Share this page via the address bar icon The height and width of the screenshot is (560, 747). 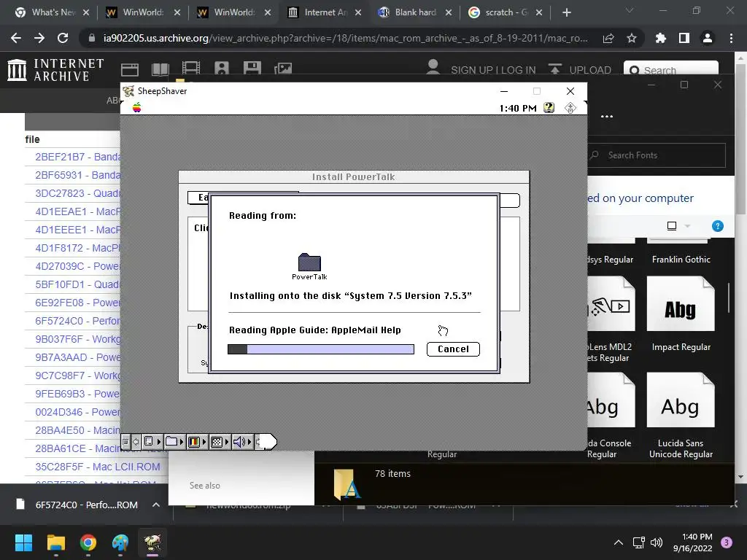[608, 38]
